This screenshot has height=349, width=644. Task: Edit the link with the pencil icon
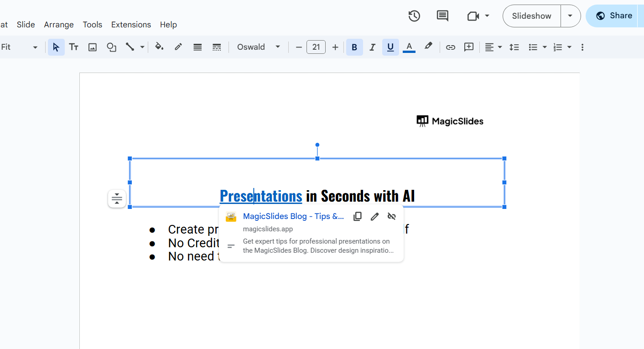coord(374,216)
